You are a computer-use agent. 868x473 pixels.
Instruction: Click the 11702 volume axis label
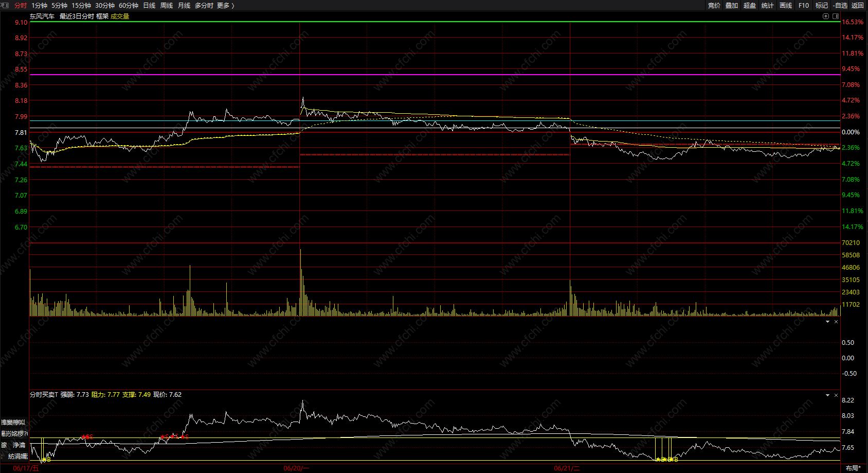click(851, 305)
